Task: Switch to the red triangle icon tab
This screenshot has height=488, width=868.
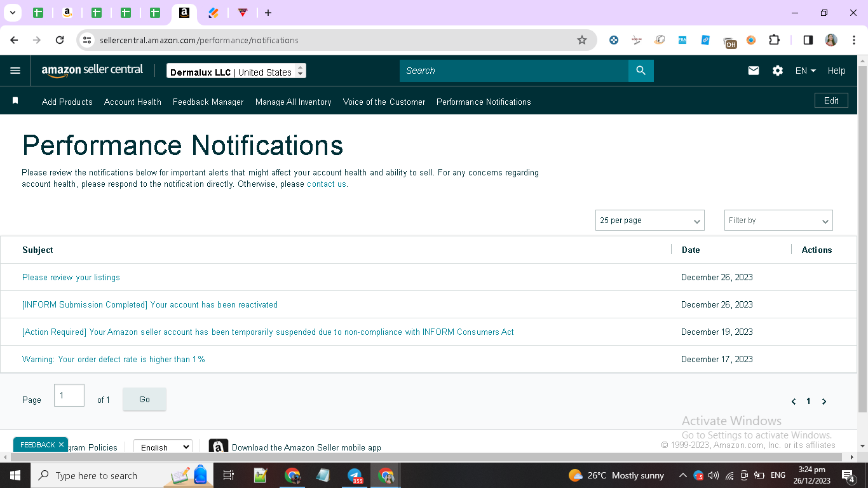Action: [242, 13]
